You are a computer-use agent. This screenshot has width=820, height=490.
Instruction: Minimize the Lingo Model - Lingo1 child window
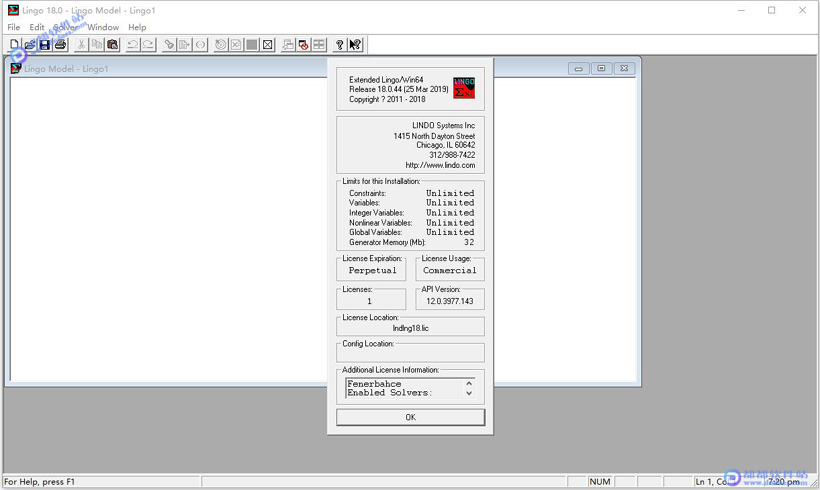(x=578, y=69)
